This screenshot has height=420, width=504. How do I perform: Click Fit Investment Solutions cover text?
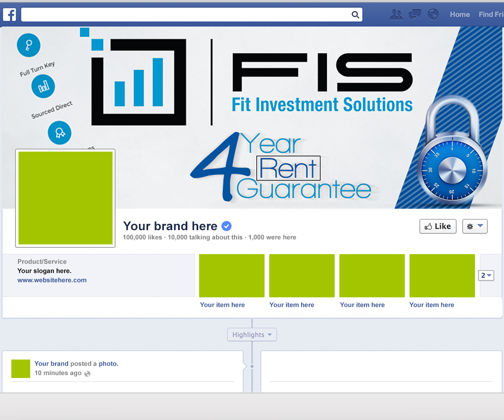tap(322, 105)
